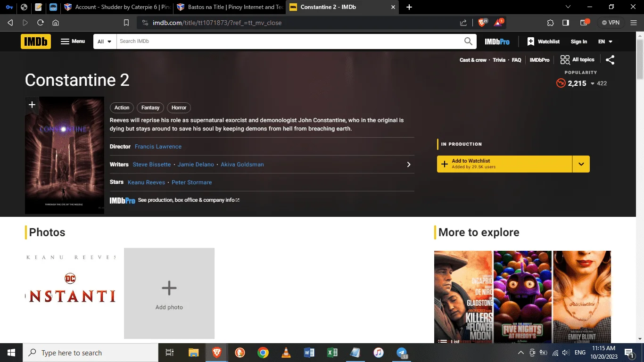Focus the Search IMDb field
This screenshot has height=362, width=644.
point(289,41)
